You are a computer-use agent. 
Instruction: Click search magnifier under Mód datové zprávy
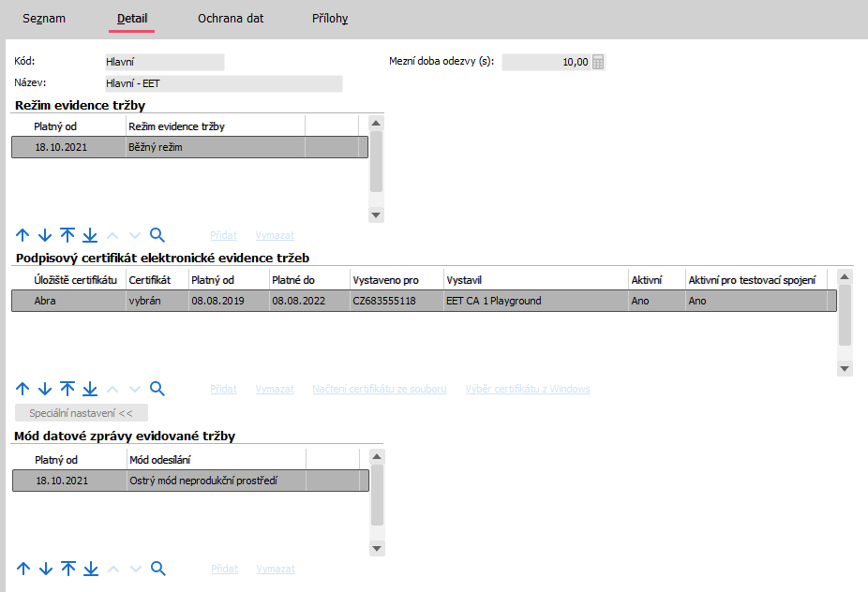coord(157,569)
